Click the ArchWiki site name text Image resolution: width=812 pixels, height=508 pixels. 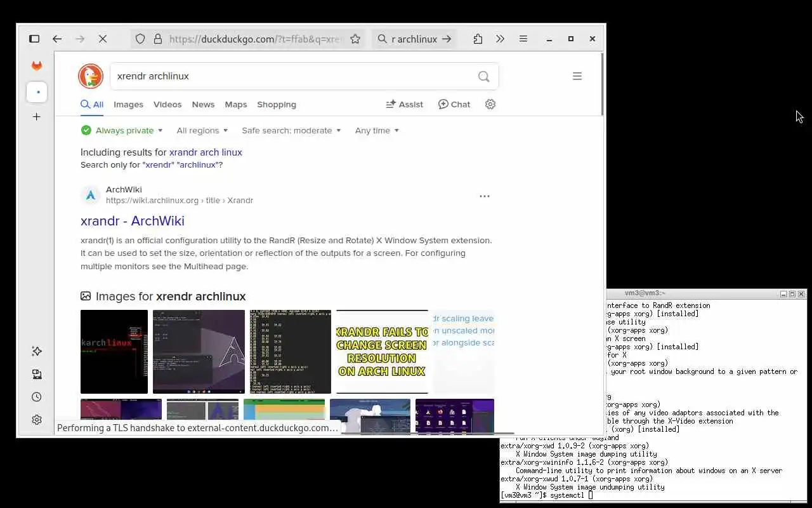point(124,189)
